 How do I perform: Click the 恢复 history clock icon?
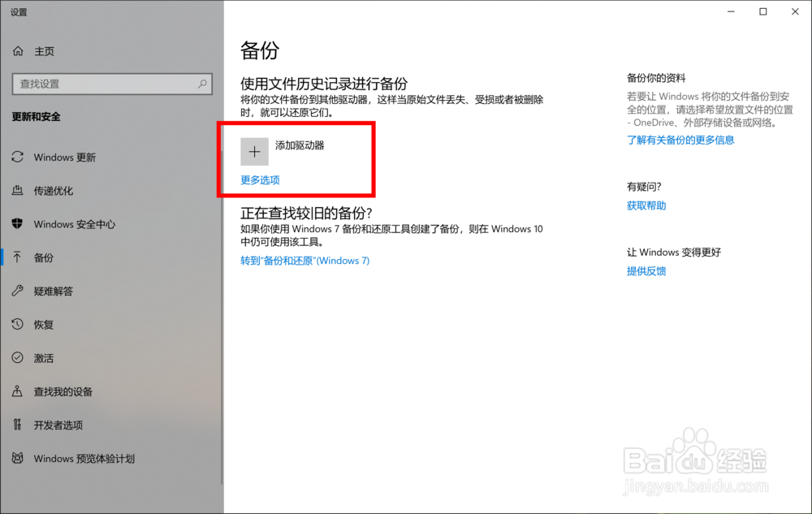coord(18,325)
